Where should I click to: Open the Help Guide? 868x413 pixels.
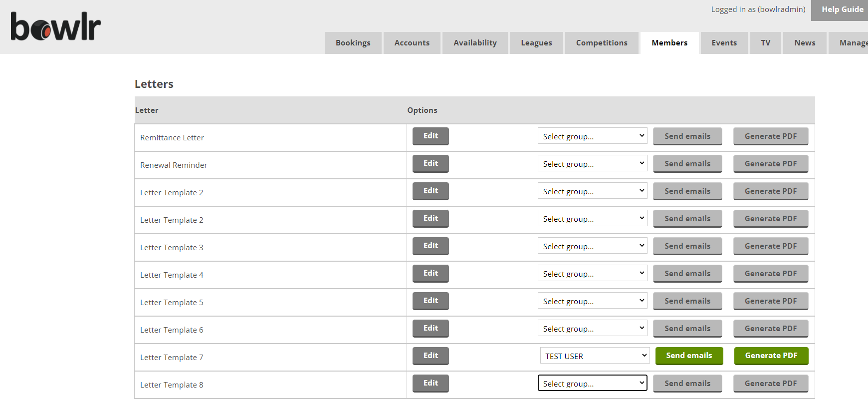842,9
